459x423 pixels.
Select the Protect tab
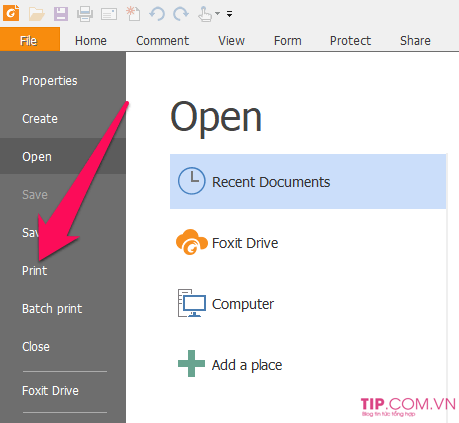(x=350, y=41)
